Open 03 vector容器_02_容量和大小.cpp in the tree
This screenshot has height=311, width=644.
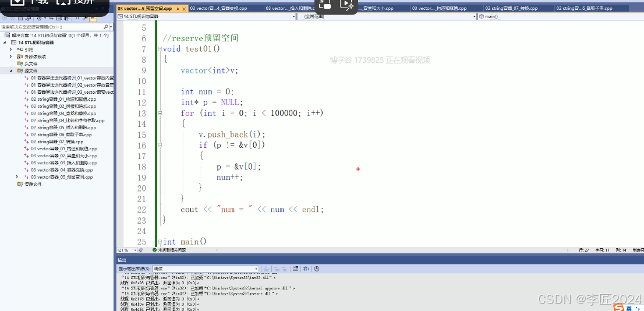pyautogui.click(x=63, y=155)
